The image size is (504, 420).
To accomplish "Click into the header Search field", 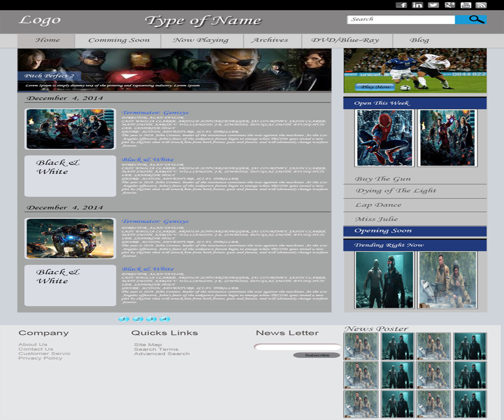I will pos(401,19).
